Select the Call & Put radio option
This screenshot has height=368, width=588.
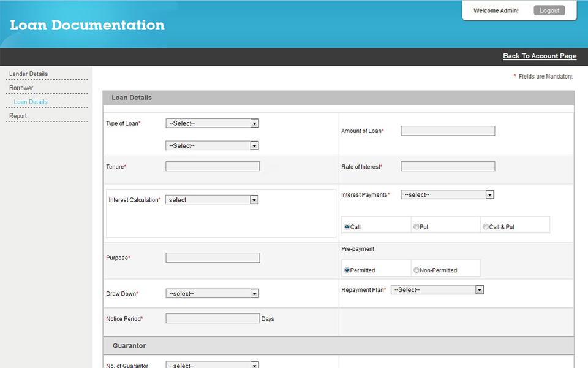pyautogui.click(x=486, y=227)
